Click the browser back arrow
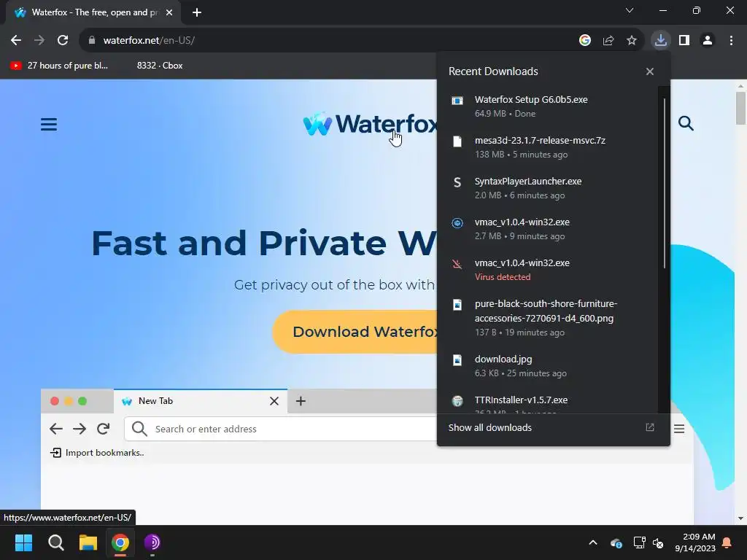Screen dimensions: 747x560 16,41
